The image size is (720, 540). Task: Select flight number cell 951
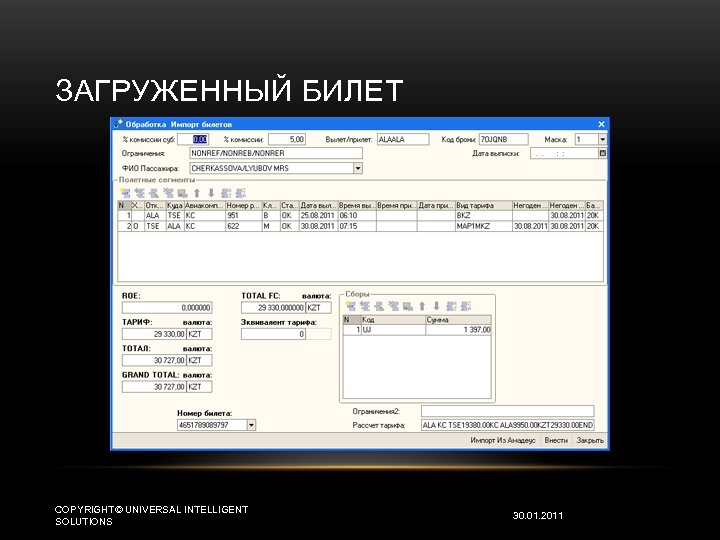pos(243,215)
